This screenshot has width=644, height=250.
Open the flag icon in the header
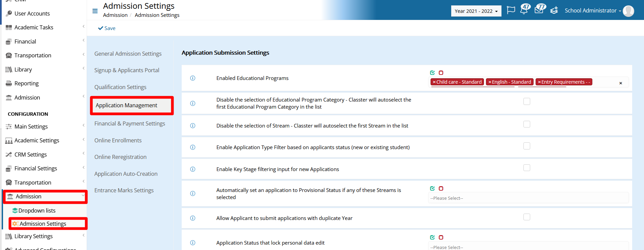pos(511,10)
